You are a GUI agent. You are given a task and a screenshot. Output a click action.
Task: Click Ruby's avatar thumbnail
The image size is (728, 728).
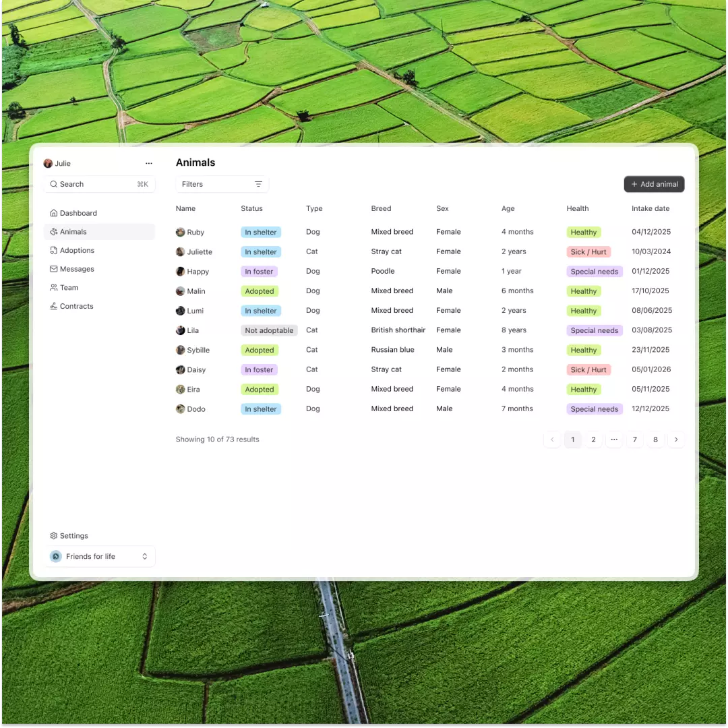click(181, 232)
